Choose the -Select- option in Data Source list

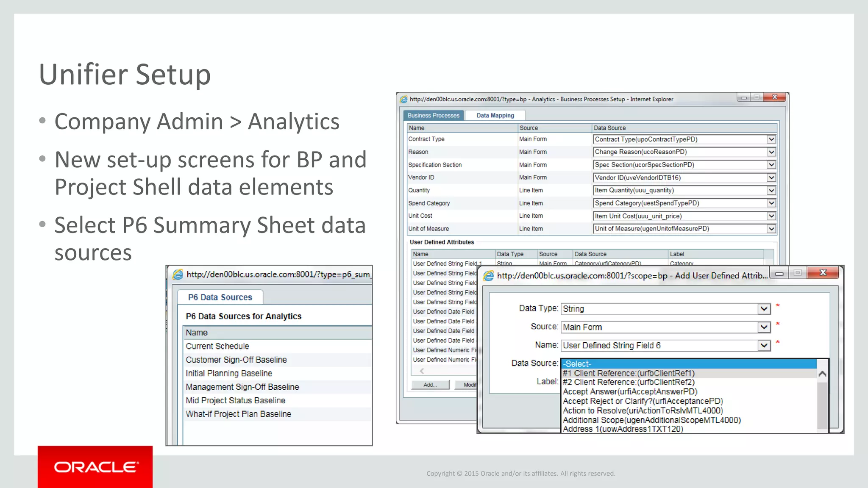(689, 364)
